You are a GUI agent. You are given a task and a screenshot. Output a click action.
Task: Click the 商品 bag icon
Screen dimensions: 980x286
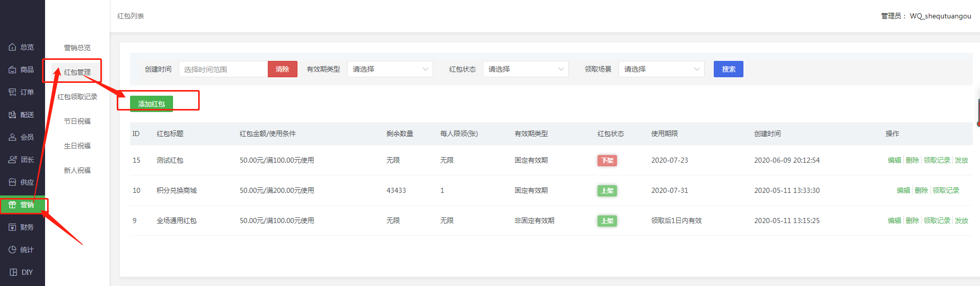(x=12, y=70)
